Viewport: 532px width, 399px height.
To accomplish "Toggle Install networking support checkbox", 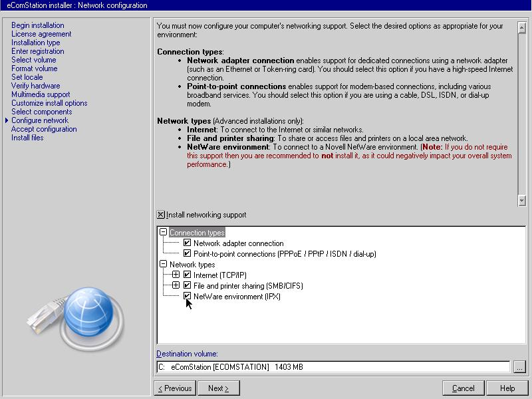I will click(x=161, y=215).
